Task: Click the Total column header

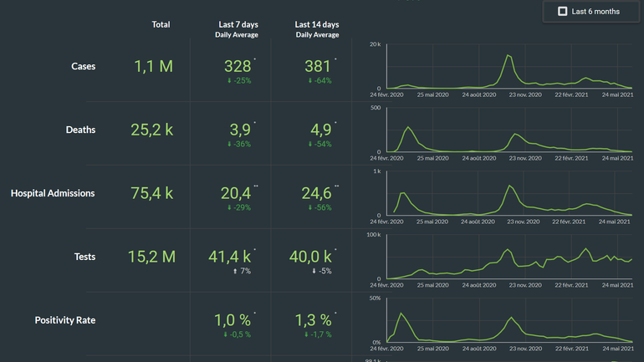Action: 161,25
